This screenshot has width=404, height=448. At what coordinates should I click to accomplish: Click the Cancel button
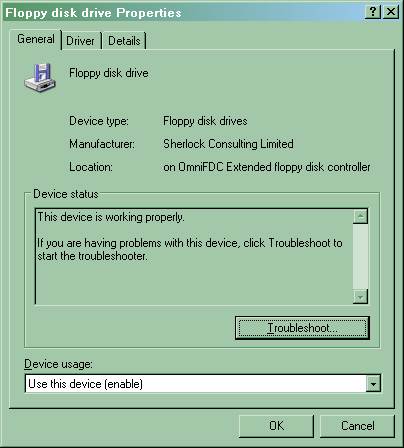click(357, 426)
